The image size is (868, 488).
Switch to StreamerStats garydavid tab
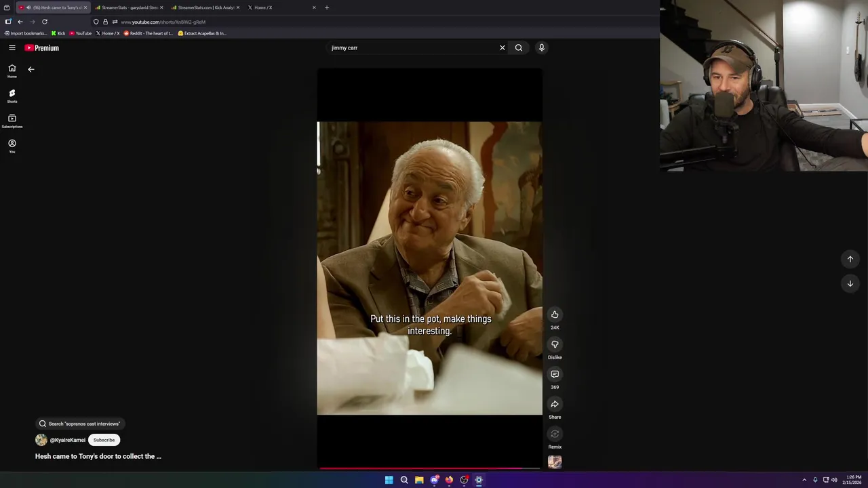(129, 7)
